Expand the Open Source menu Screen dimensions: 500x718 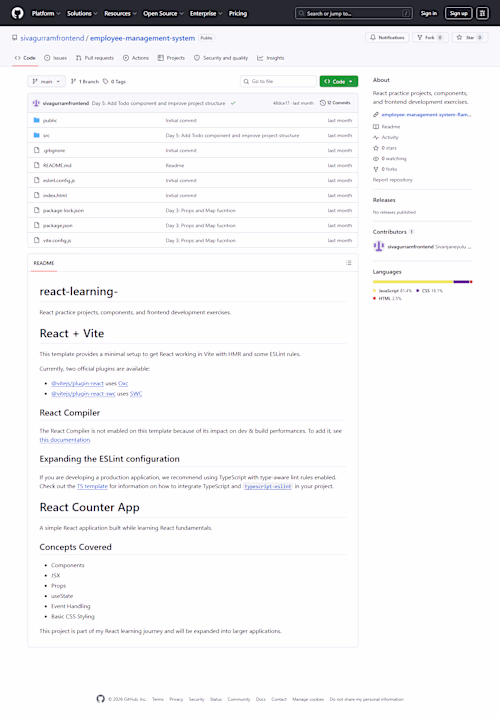pos(163,14)
